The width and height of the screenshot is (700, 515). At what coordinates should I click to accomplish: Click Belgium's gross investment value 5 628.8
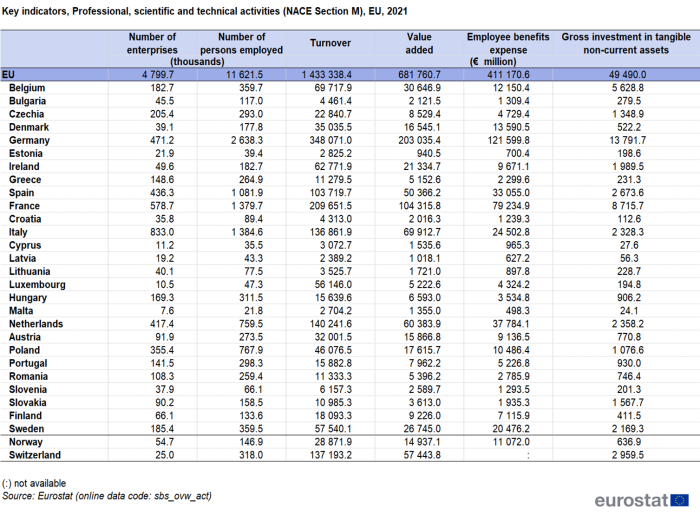coord(628,88)
